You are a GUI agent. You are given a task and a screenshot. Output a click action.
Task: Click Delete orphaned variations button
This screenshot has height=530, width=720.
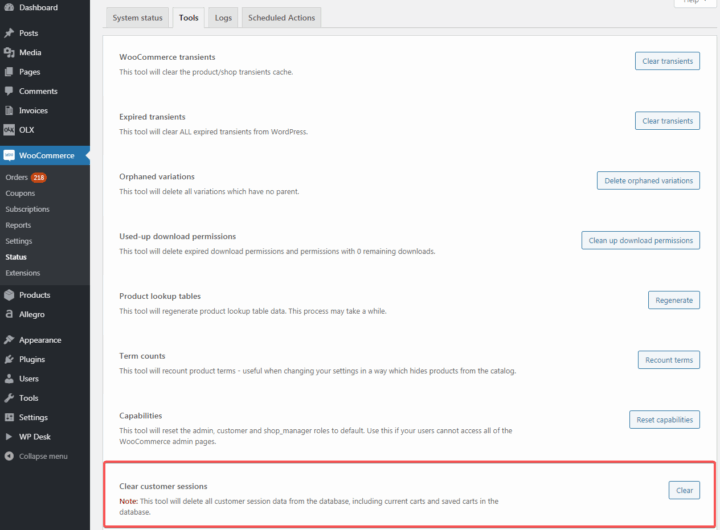click(x=648, y=181)
